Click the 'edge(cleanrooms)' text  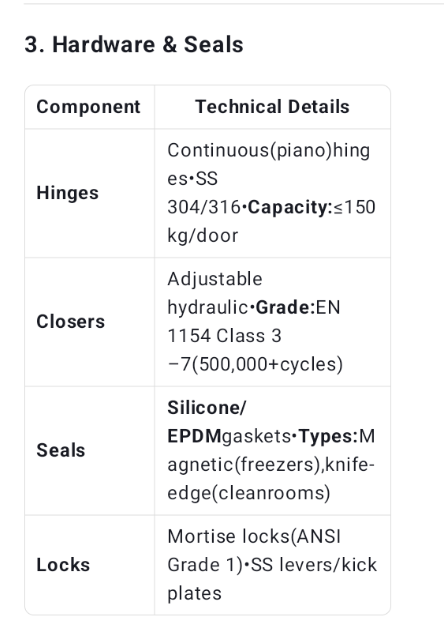pos(249,493)
